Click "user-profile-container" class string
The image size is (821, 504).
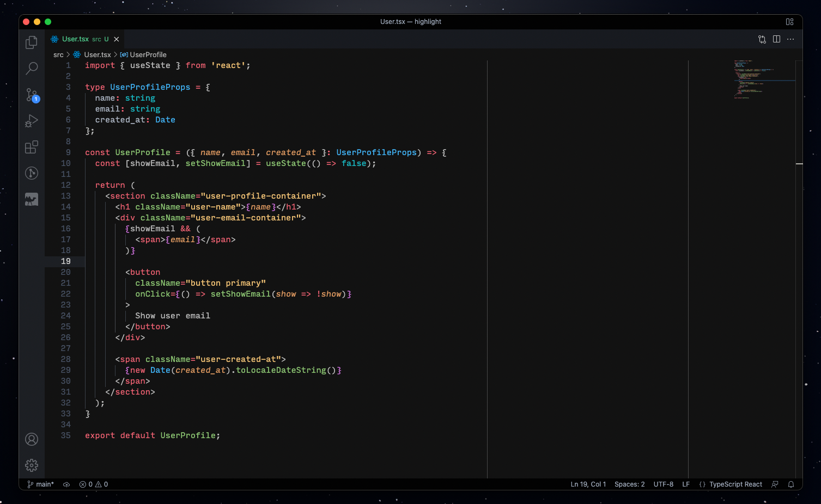coord(261,196)
